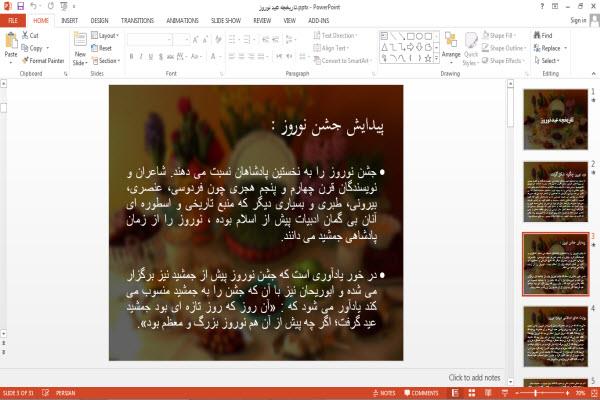Click the Find button

pos(543,35)
